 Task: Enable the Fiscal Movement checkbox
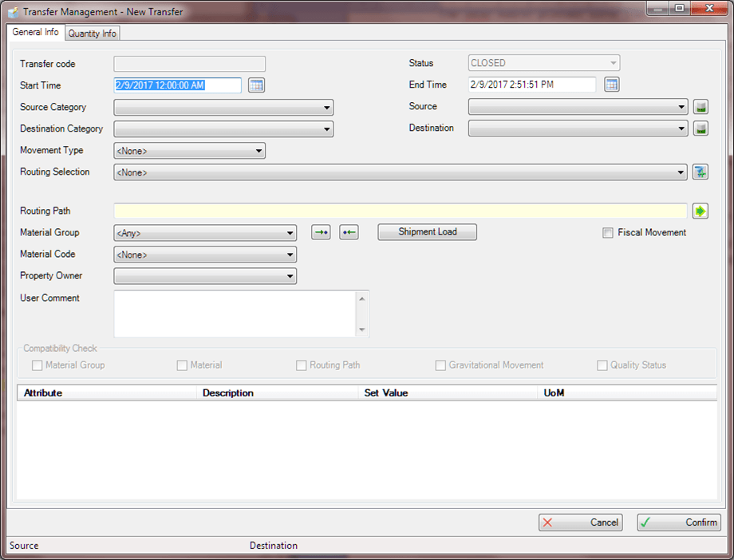tap(607, 232)
